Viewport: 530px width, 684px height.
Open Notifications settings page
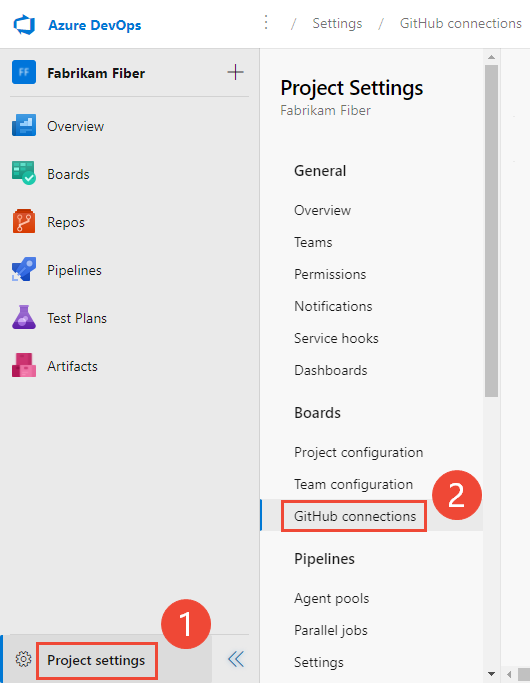(333, 307)
